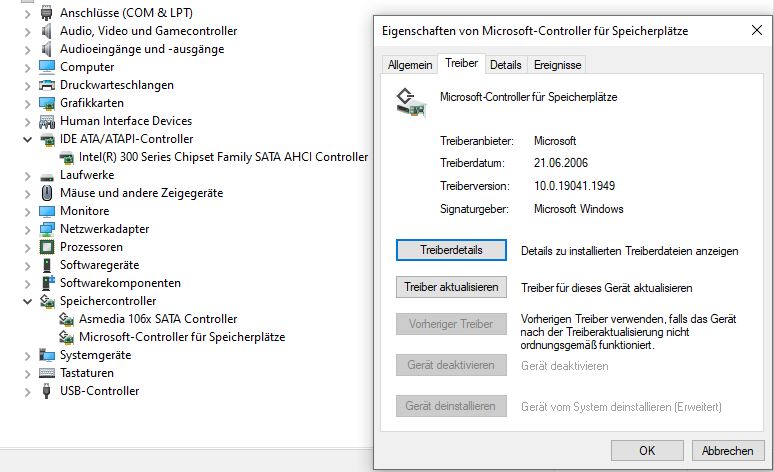Screen dimensions: 774x472
Task: Expand the Computer category
Action: click(27, 68)
